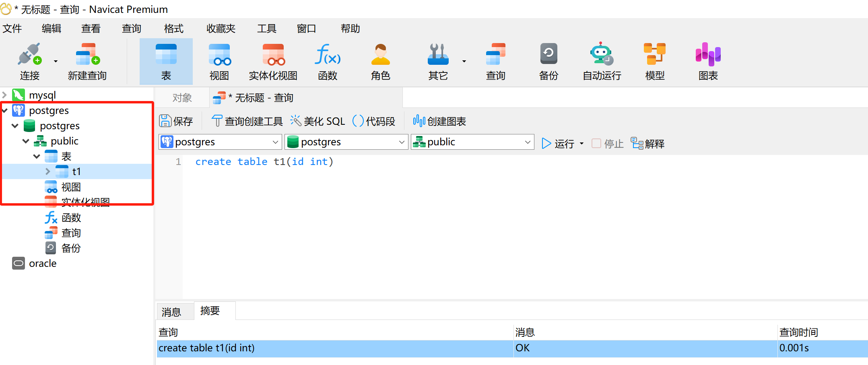The image size is (868, 365).
Task: Open the Query Builder (查询创建工具)
Action: coord(247,121)
